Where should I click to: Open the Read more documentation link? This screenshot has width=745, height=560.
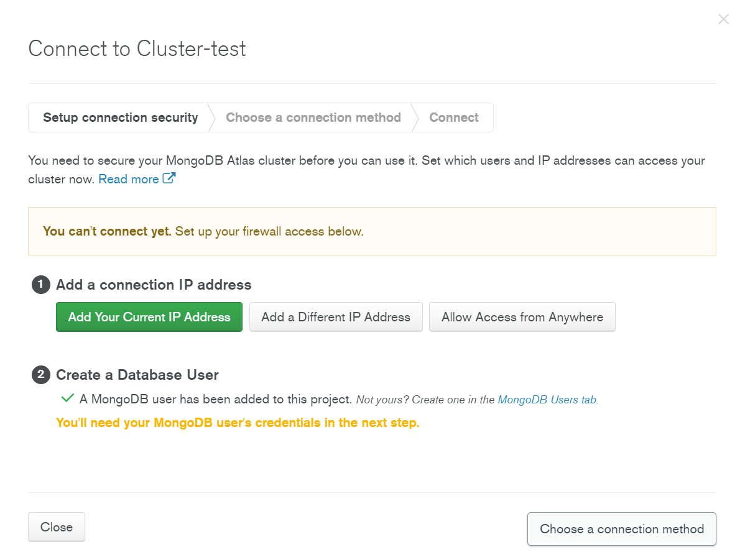[x=129, y=178]
